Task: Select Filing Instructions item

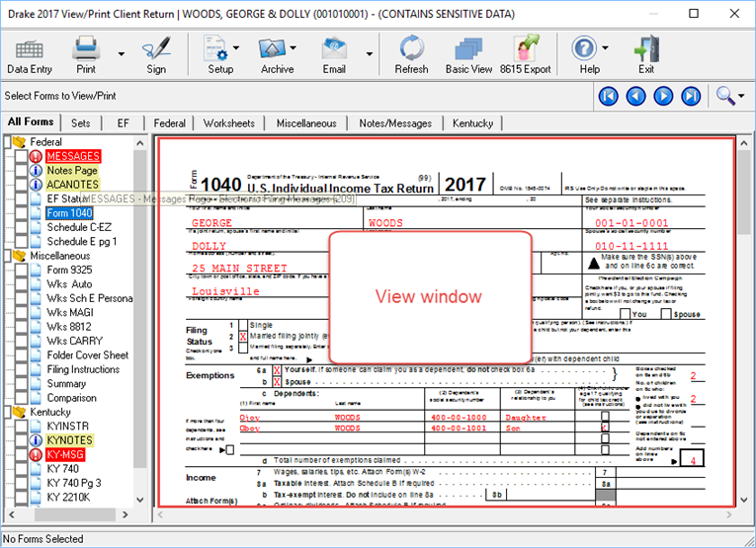Action: (x=83, y=369)
